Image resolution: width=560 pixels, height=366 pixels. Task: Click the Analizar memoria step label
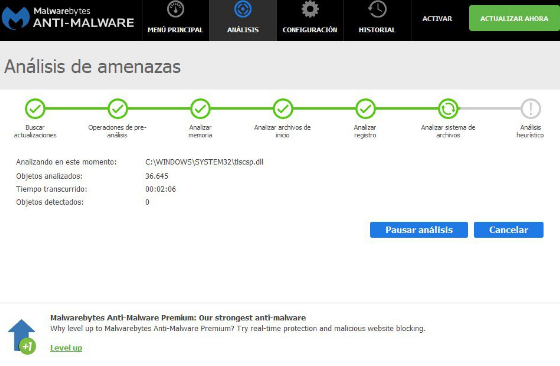[200, 131]
